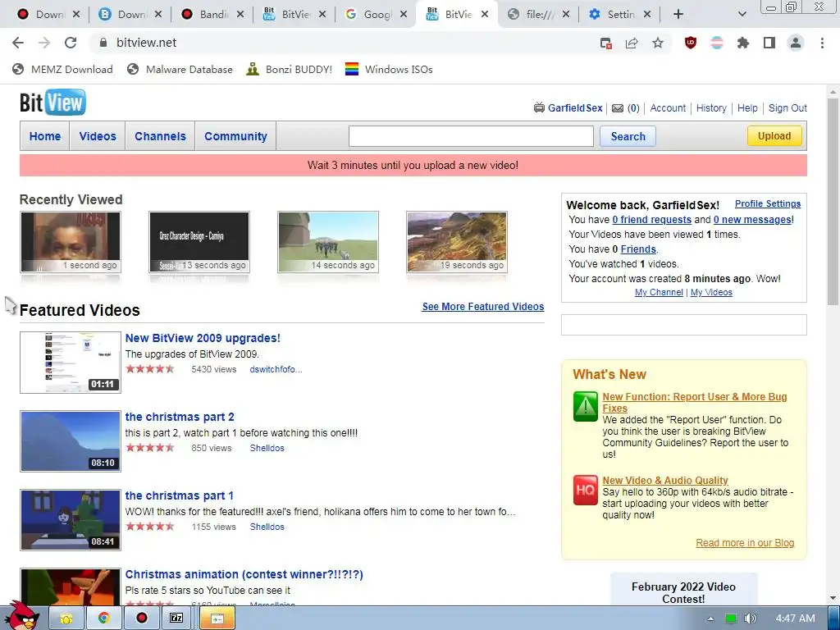Open the Videos navigation tab
840x630 pixels.
(98, 136)
